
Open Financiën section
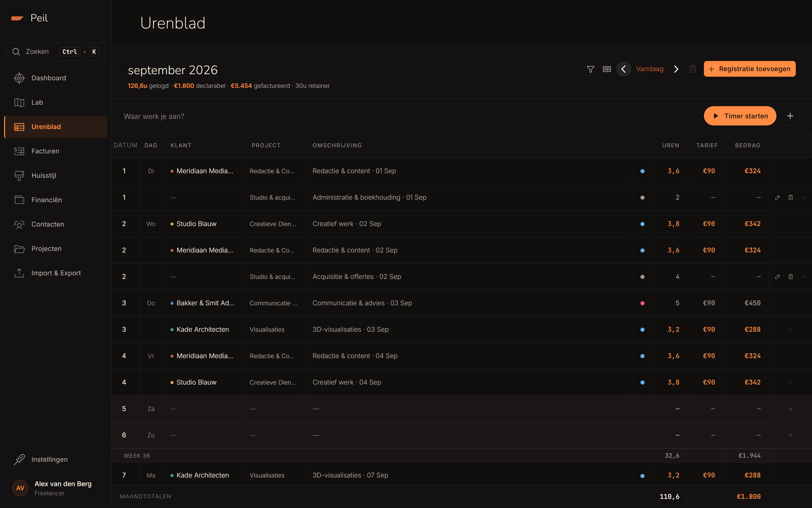55,200
